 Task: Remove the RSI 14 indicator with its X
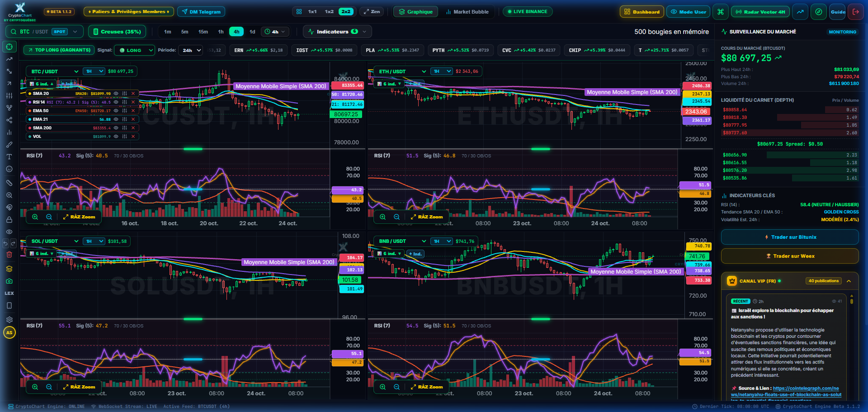pyautogui.click(x=133, y=102)
